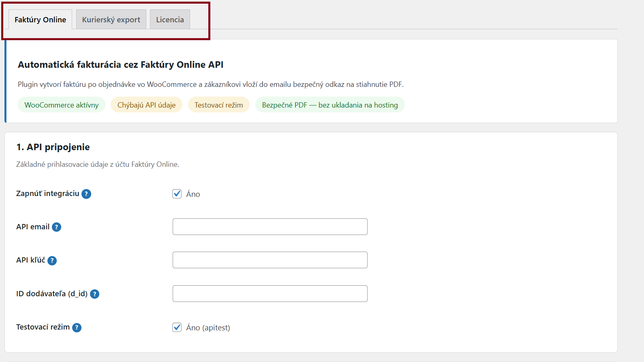Click the Áno (apitest) label text
The height and width of the screenshot is (362, 644).
pos(208,328)
